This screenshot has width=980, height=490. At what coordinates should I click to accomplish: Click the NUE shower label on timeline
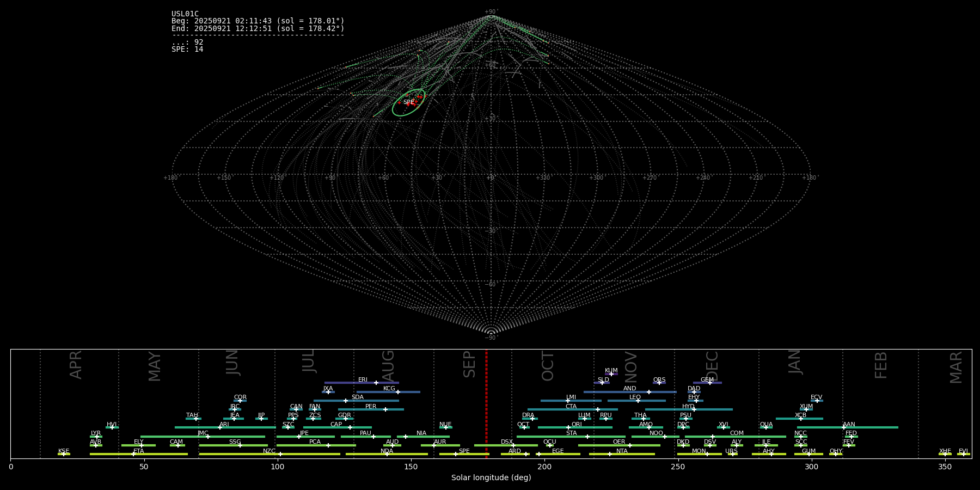click(x=445, y=425)
